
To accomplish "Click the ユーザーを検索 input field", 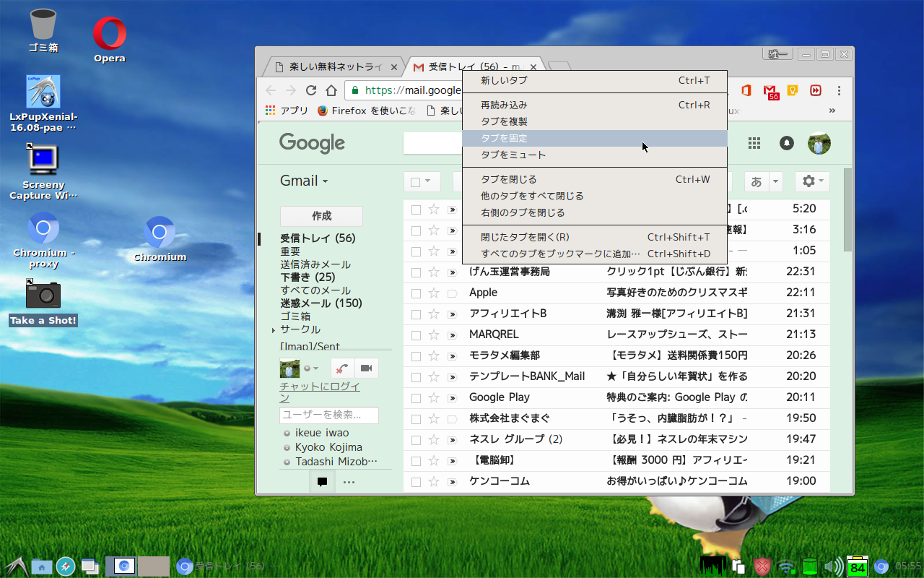I will click(329, 415).
